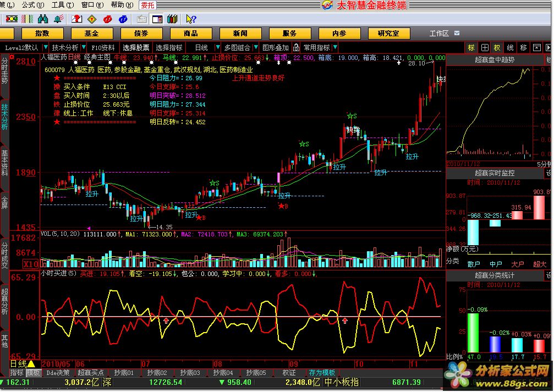The image size is (554, 392).
Task: Switch to the 指标 bottom tab
Action: click(x=17, y=373)
